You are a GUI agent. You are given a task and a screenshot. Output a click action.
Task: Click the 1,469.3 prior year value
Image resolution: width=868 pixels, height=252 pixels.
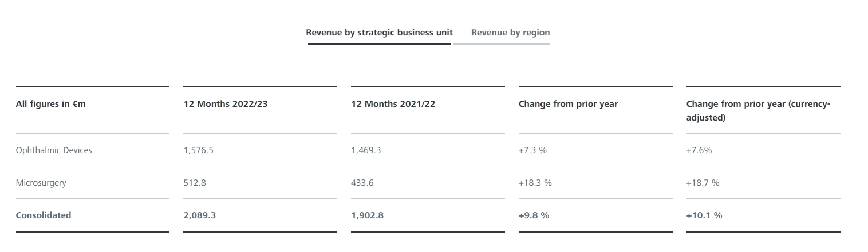coord(366,150)
